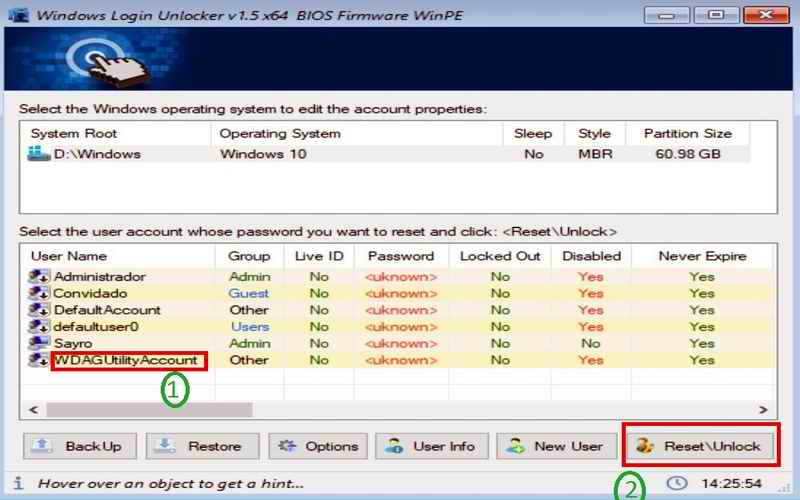Click the Windows drive icon beside D:\Windows
Viewport: 800px width, 500px height.
point(40,154)
